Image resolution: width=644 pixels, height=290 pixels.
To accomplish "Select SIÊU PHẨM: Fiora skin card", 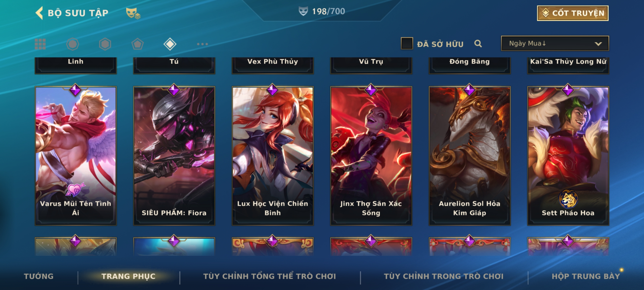I will pos(174,156).
